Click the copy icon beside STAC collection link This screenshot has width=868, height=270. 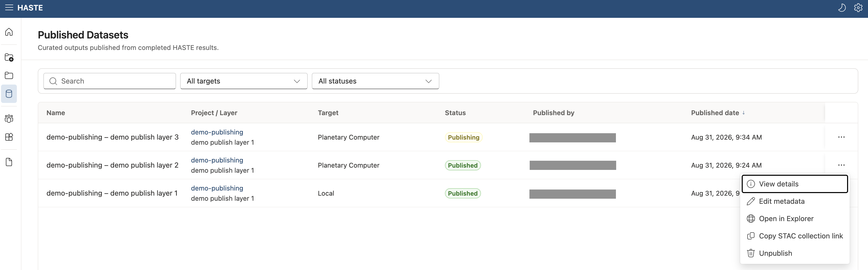751,236
